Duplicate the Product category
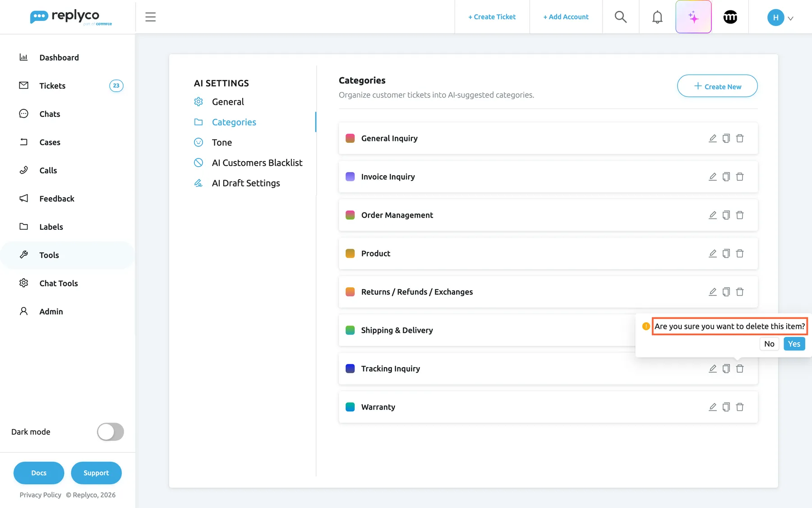Screen dimensions: 812x508 pyautogui.click(x=726, y=253)
